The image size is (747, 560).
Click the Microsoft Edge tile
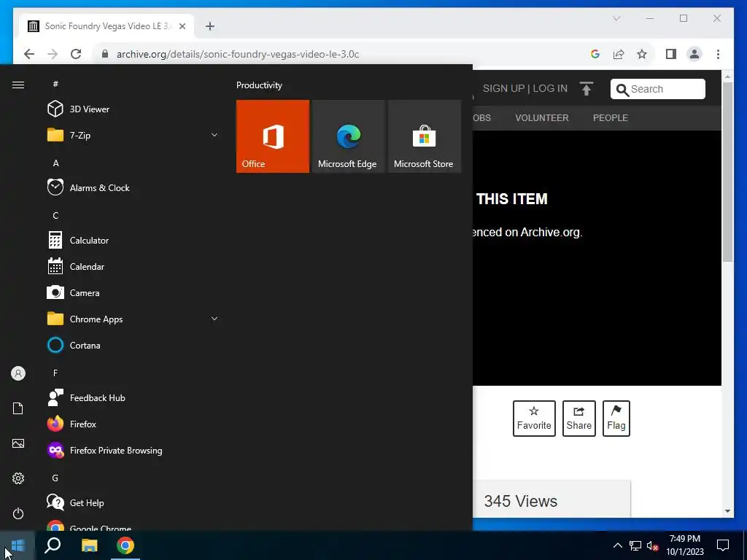pos(348,136)
